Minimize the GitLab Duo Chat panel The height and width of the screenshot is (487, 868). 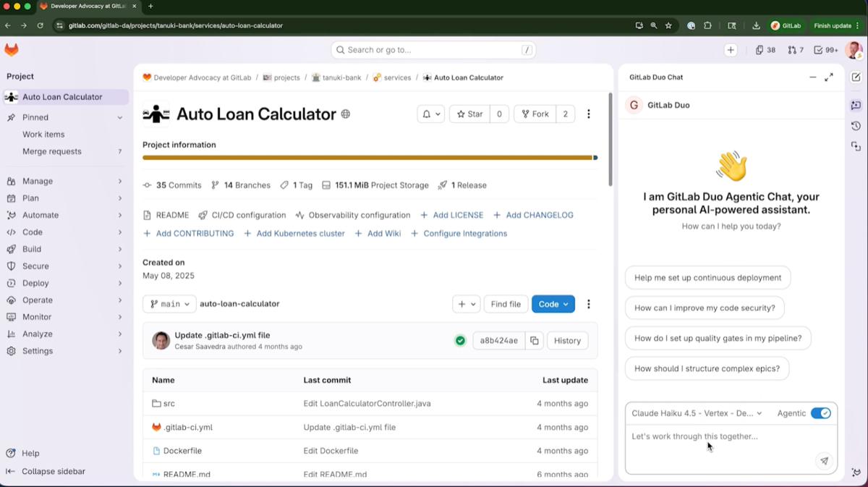812,77
